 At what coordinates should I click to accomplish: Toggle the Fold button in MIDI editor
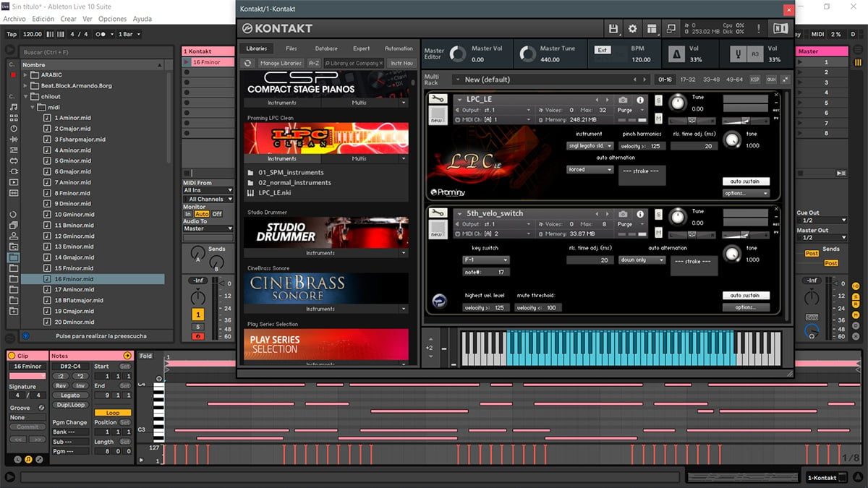(146, 356)
